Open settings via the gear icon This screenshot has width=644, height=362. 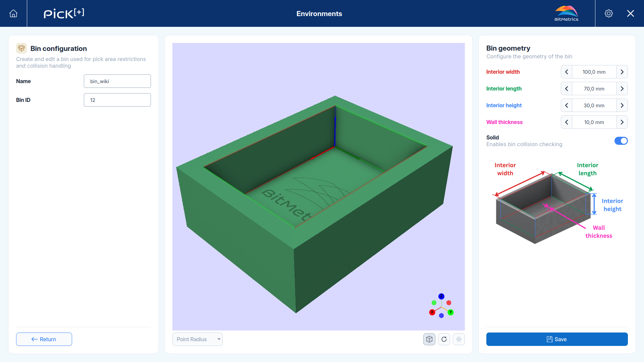click(x=609, y=13)
